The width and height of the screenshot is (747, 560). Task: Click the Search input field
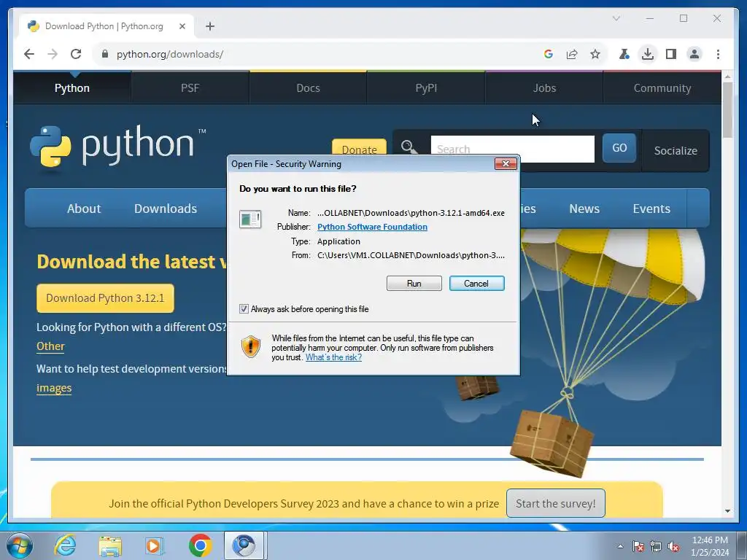pos(512,149)
